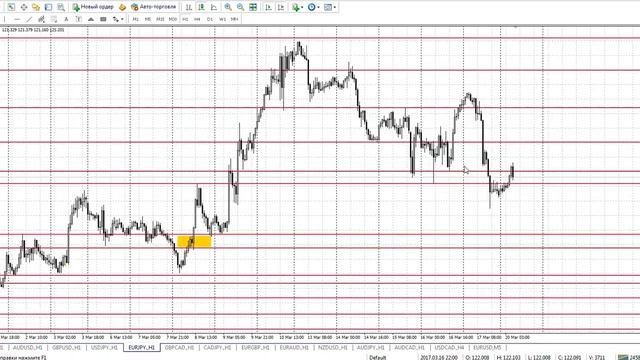The image size is (640, 360).
Task: Open the GBPUSD,H1 chart tab
Action: click(x=66, y=348)
